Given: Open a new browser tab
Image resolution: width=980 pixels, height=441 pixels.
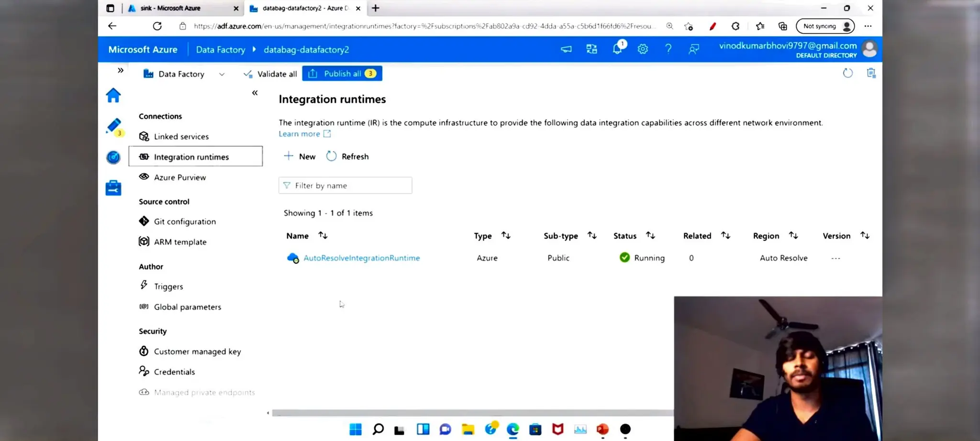Looking at the screenshot, I should tap(376, 8).
